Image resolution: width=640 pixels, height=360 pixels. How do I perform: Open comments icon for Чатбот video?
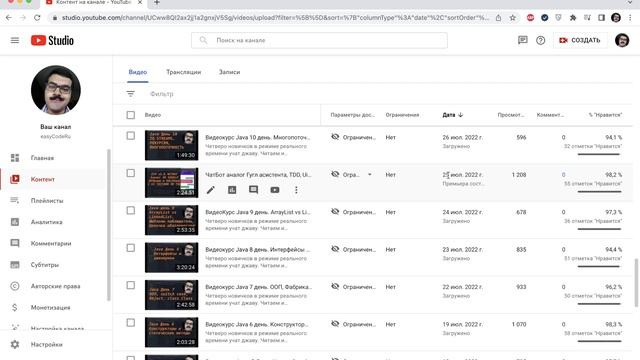pyautogui.click(x=253, y=190)
